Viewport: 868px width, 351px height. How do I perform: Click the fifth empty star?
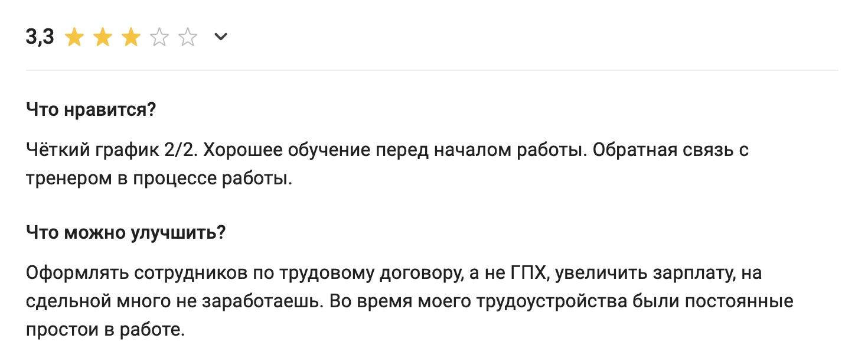[188, 38]
